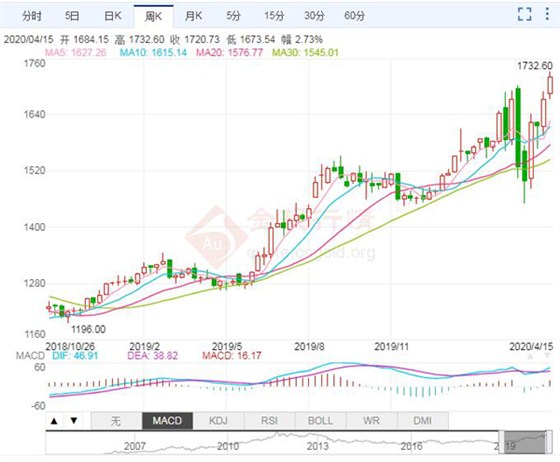This screenshot has height=462, width=560.
Task: Click the 2007 point on overview timeline
Action: [x=135, y=446]
